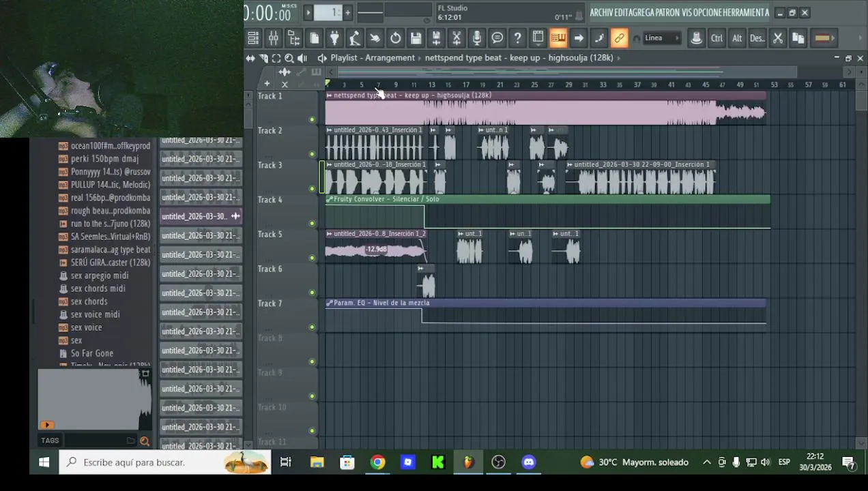Click the circular undo history icon

pyautogui.click(x=395, y=38)
